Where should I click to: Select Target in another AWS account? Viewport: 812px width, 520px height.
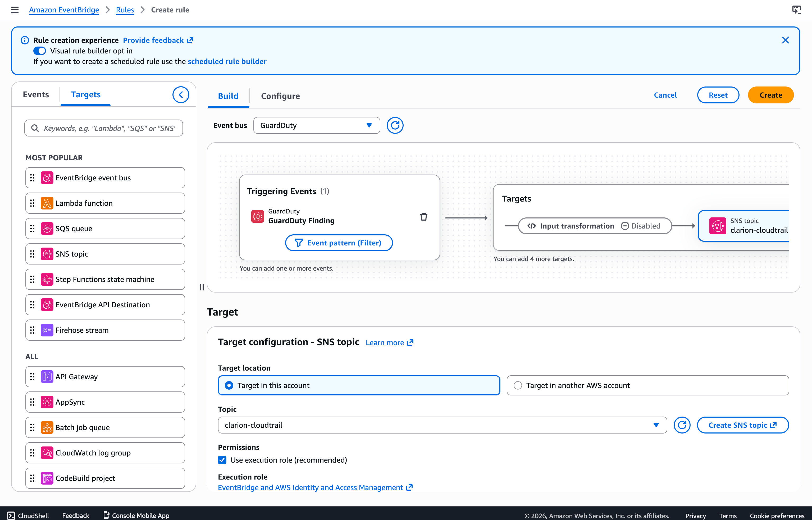647,385
